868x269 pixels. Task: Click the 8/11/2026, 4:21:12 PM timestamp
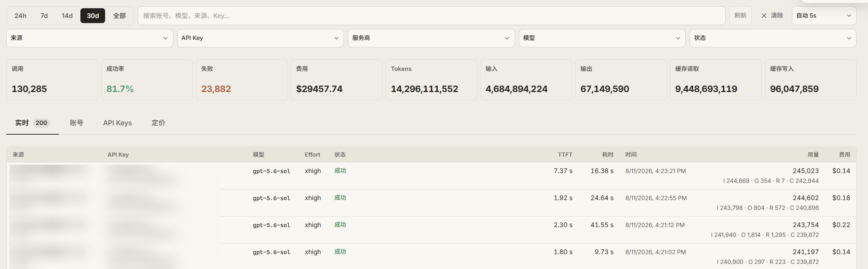click(x=655, y=225)
